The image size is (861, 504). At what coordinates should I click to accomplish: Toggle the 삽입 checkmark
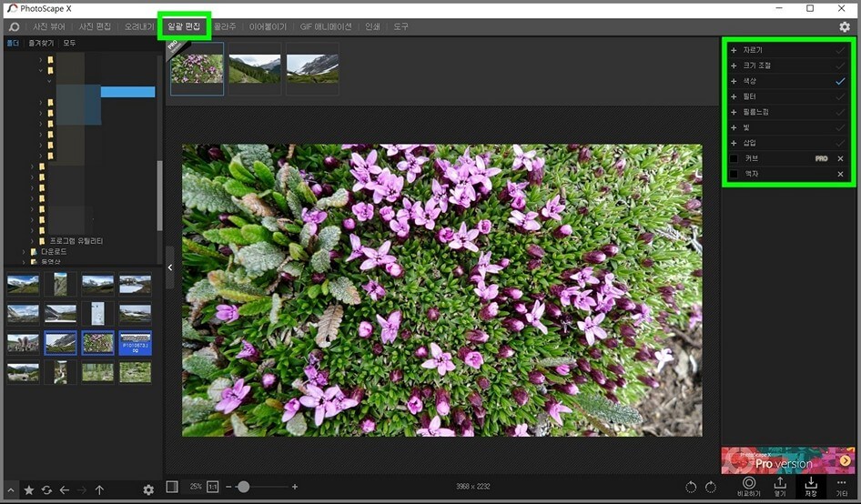[x=840, y=143]
